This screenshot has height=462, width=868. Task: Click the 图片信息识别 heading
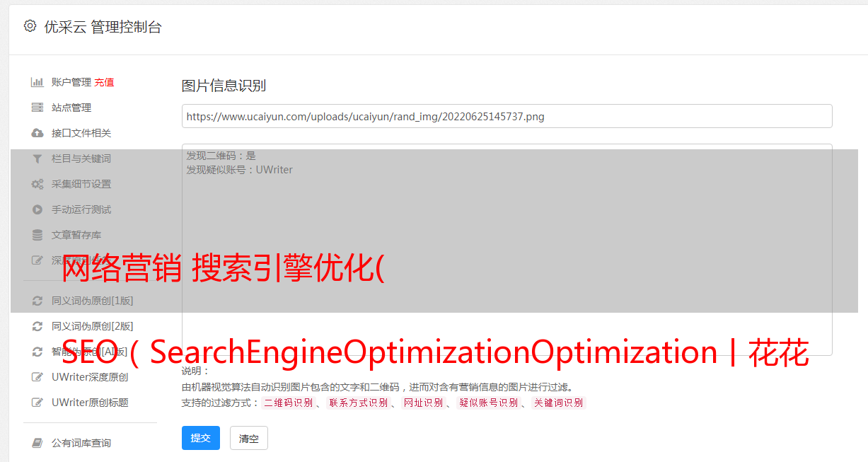point(224,86)
